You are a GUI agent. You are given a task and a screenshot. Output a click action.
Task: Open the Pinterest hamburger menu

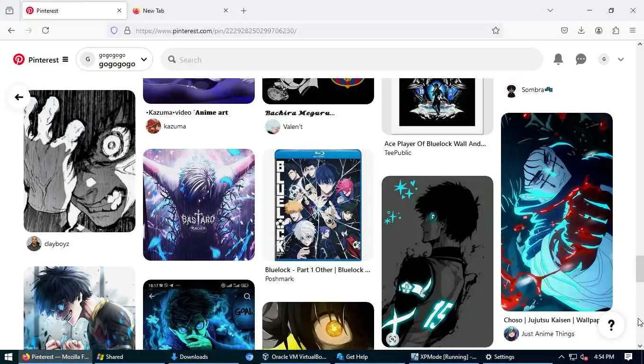point(65,60)
